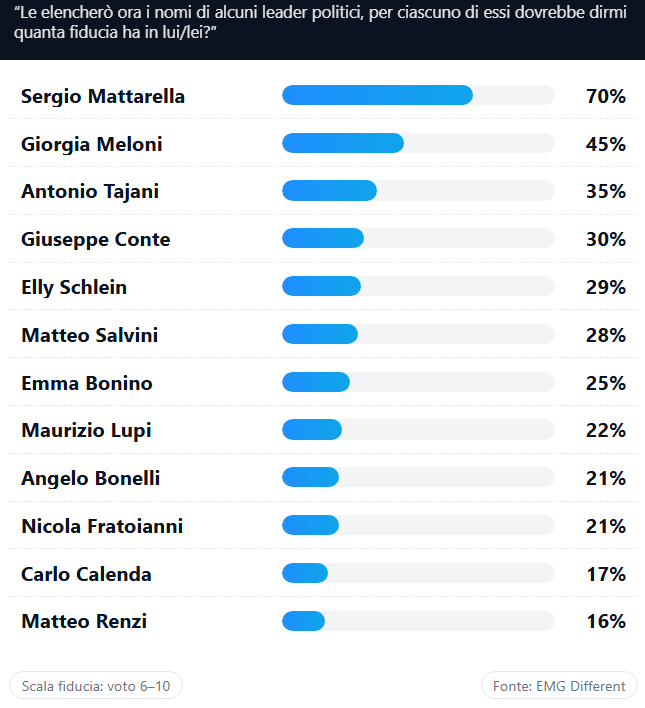Click the Giorgia Meloni progress bar
Screen dimensions: 645x708
pos(418,143)
